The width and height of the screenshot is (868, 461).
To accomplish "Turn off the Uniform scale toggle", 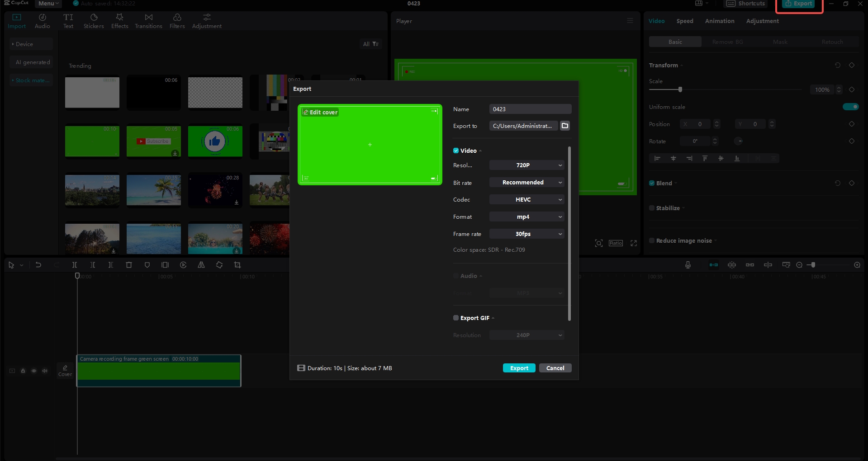I will tap(850, 107).
